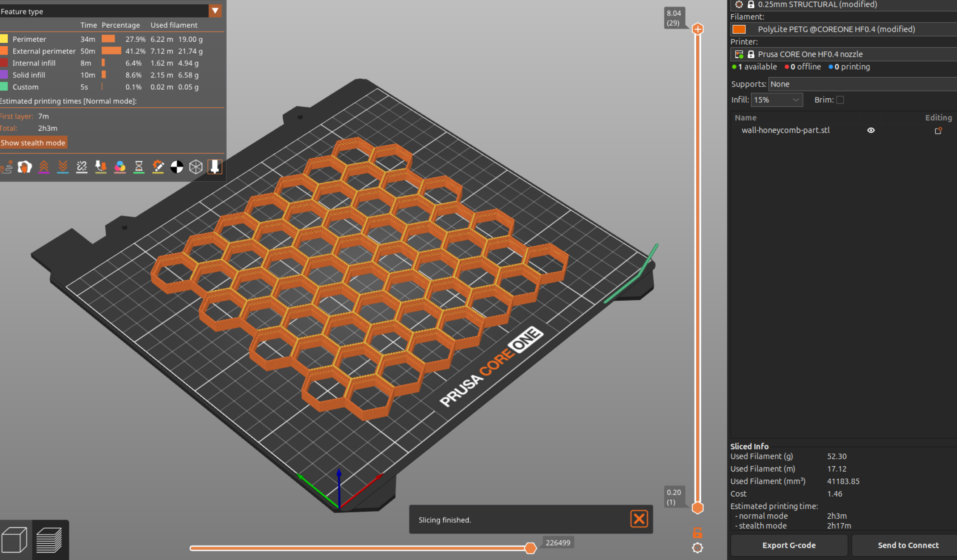Hide wall-honeycomb-part.stl with eye icon

(x=871, y=130)
